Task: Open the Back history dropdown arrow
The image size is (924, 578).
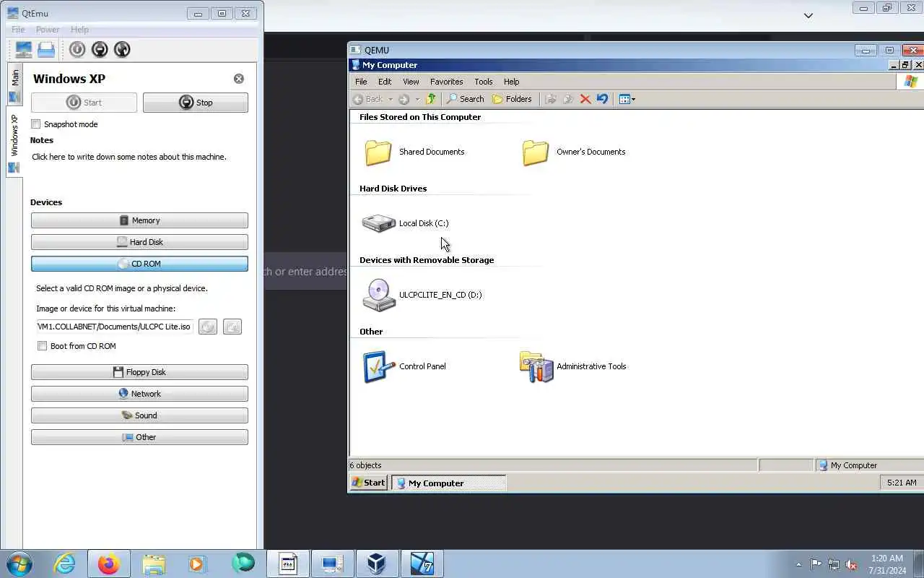Action: pyautogui.click(x=391, y=99)
